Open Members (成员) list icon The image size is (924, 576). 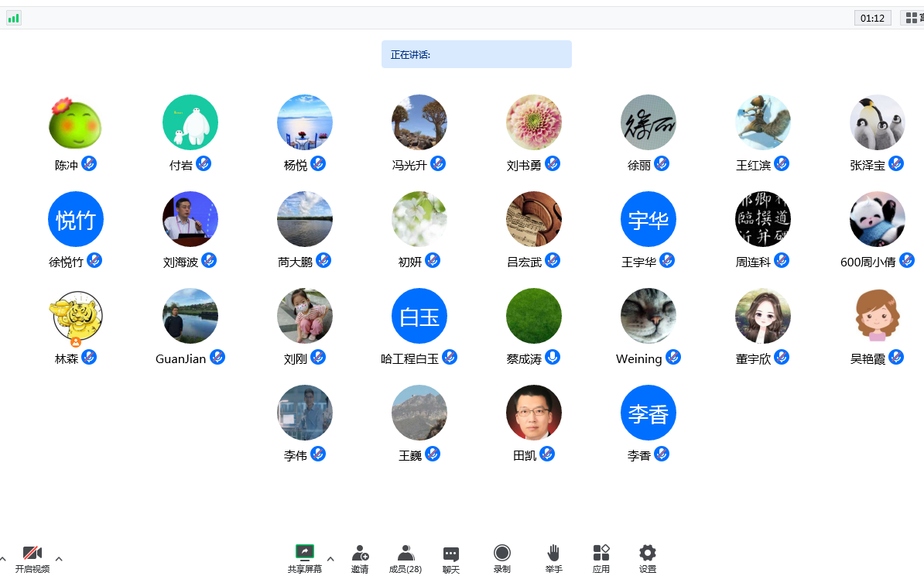[406, 553]
